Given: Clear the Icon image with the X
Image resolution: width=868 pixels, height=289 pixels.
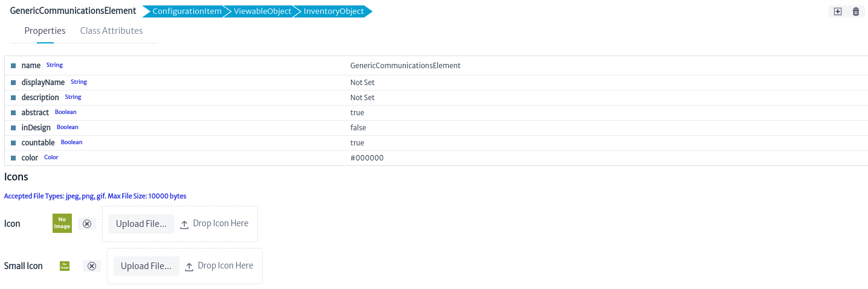Looking at the screenshot, I should tap(87, 224).
